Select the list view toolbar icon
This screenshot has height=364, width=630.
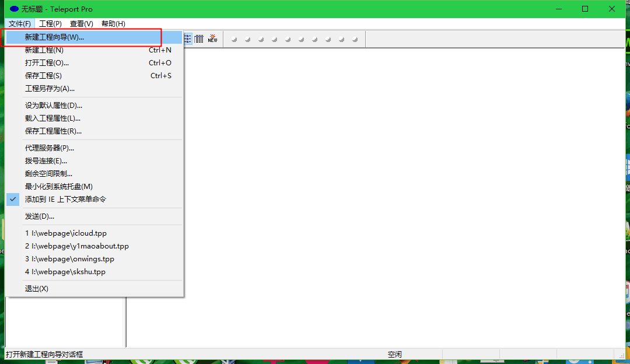188,39
